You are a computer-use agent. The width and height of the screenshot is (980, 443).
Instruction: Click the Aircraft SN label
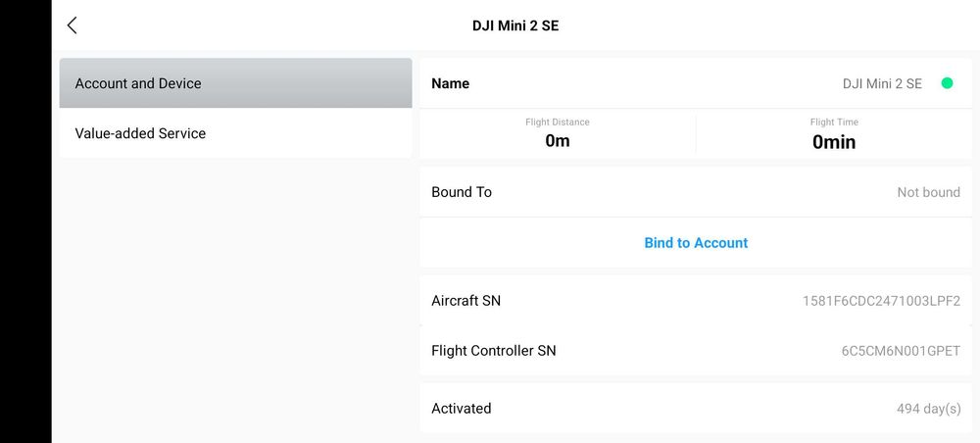coord(465,301)
